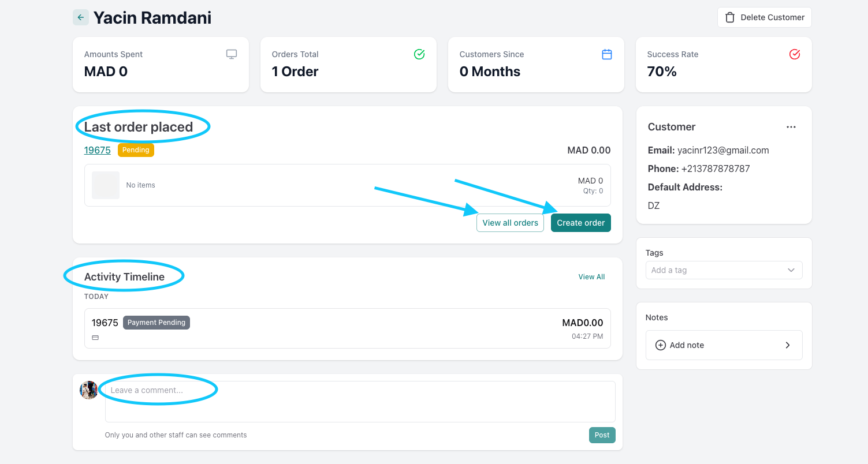Expand the Add a tag dropdown
The height and width of the screenshot is (464, 868).
(x=791, y=270)
